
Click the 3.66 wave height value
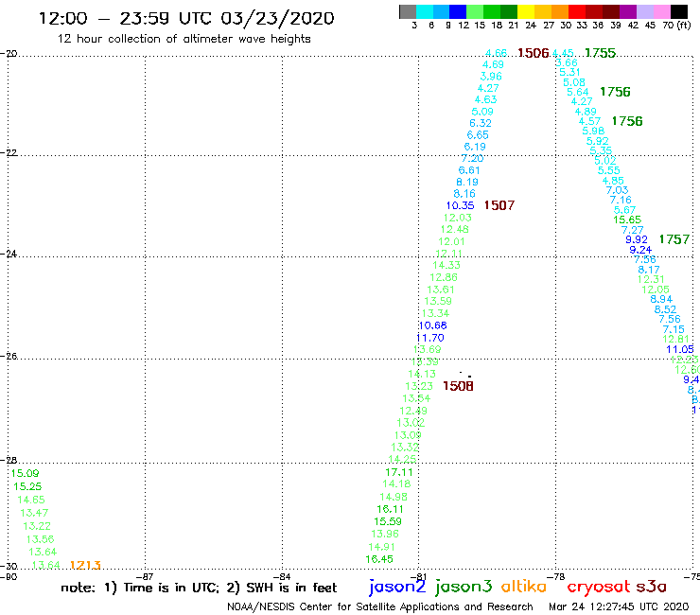[x=567, y=62]
